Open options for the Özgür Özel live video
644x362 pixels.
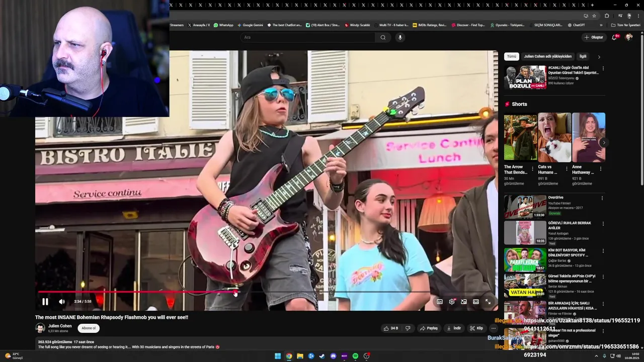603,68
